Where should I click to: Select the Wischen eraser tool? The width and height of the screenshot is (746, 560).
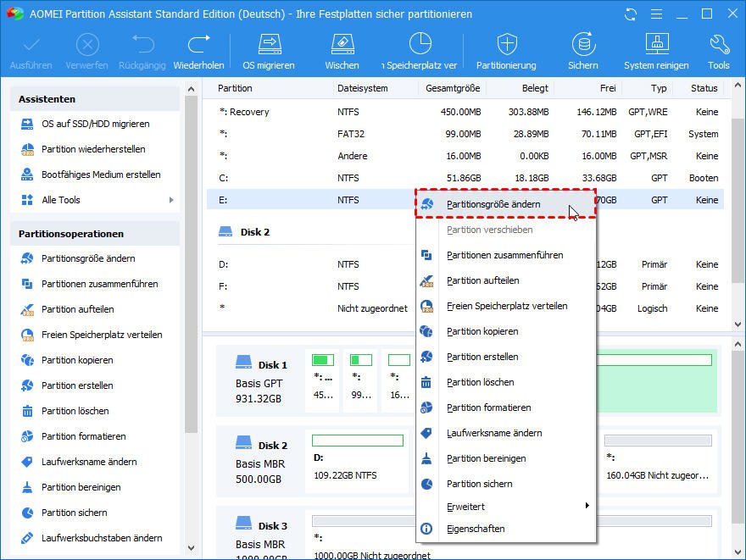[x=342, y=51]
